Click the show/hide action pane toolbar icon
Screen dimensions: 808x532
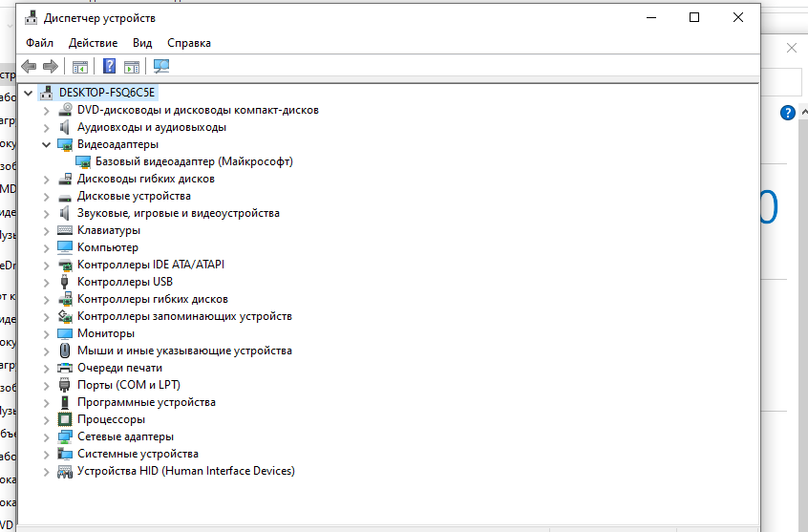[132, 67]
